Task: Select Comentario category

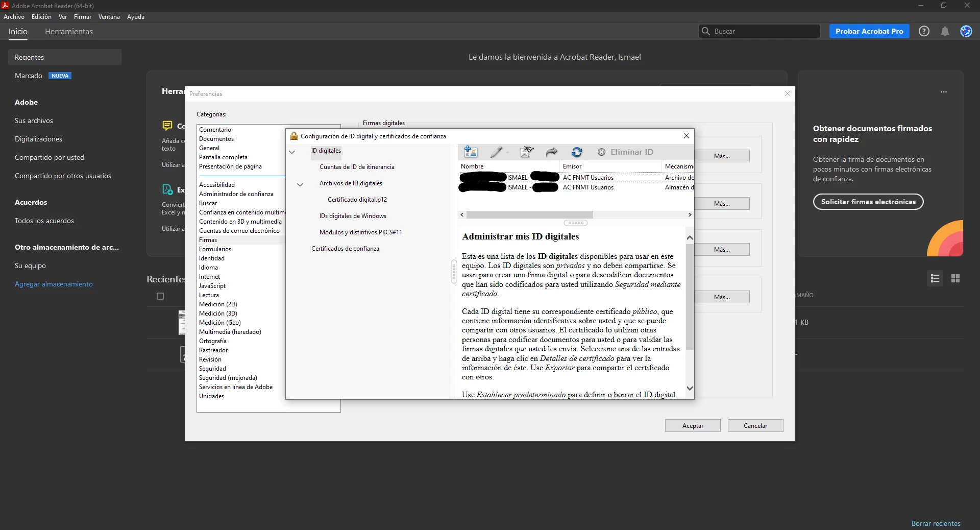Action: pyautogui.click(x=215, y=130)
